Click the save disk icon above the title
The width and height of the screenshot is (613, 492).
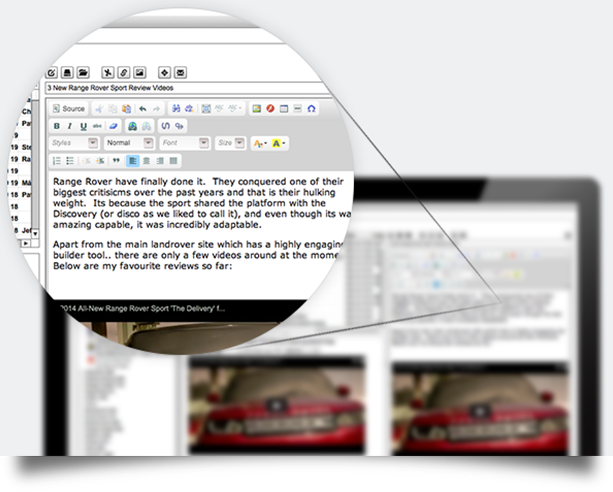(68, 73)
